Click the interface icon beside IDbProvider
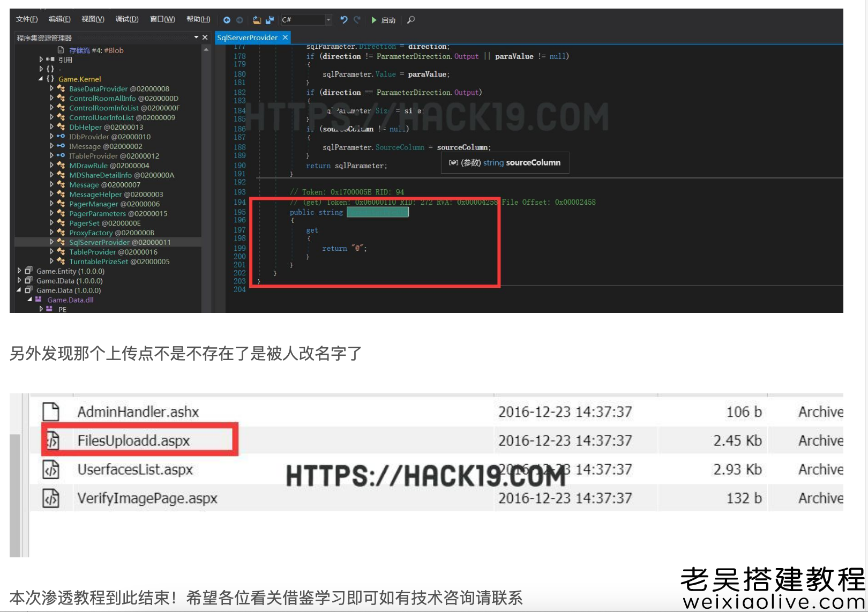The image size is (868, 612). 61,136
